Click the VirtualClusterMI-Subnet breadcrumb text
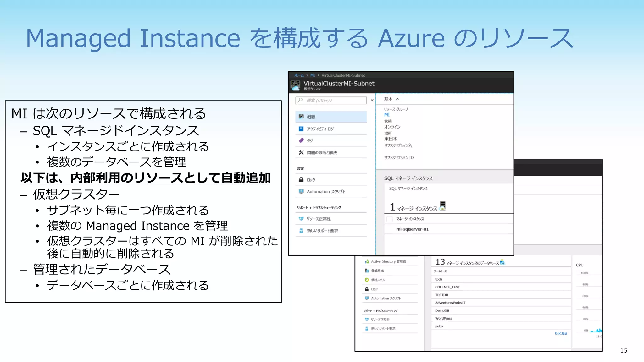 pyautogui.click(x=343, y=75)
